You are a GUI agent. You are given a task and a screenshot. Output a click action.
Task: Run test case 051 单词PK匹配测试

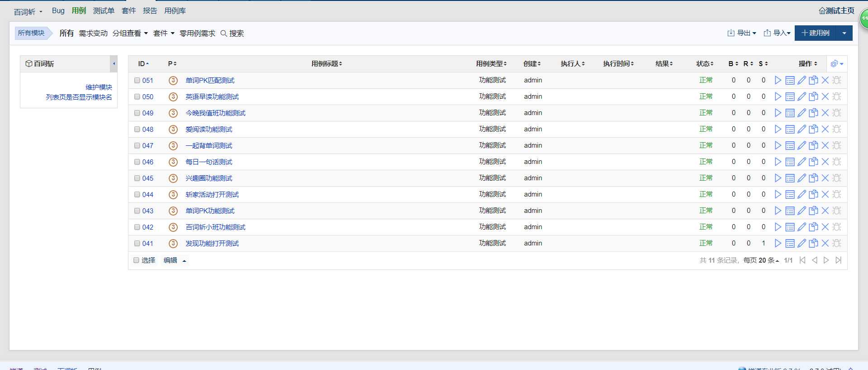(x=778, y=80)
